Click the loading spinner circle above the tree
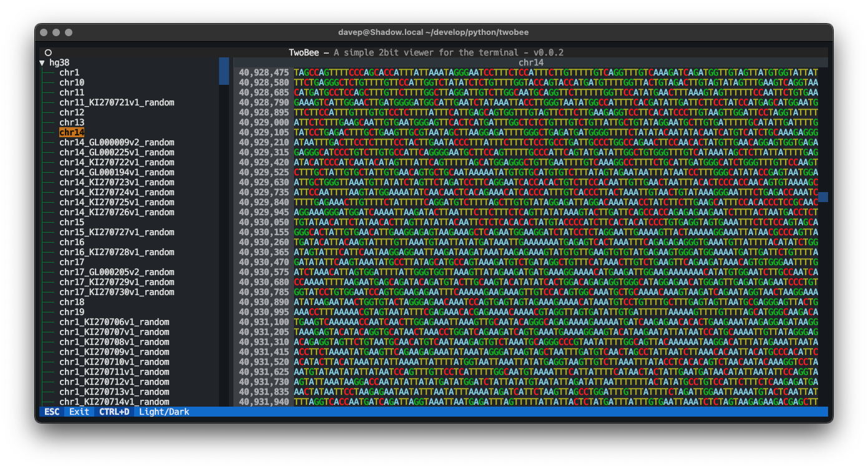Screen dimensions: 868x469 [48, 52]
